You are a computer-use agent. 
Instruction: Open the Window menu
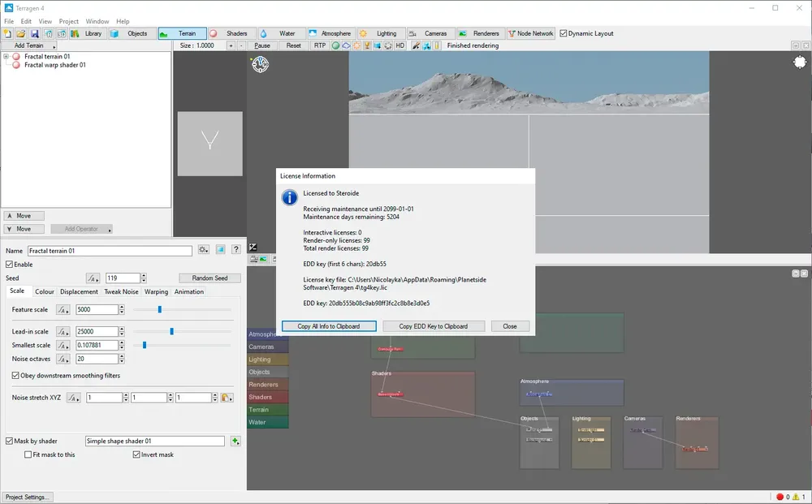coord(97,21)
